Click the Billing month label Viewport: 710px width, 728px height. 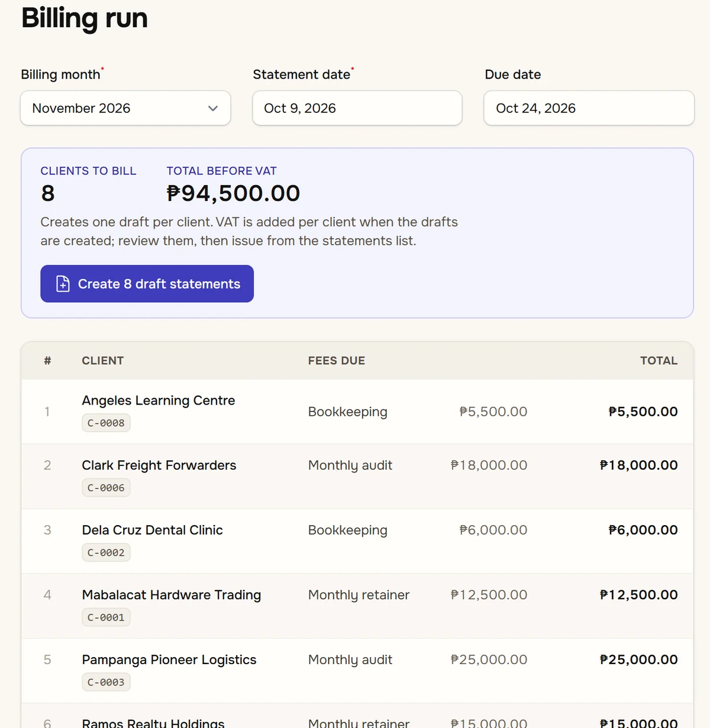(x=60, y=75)
